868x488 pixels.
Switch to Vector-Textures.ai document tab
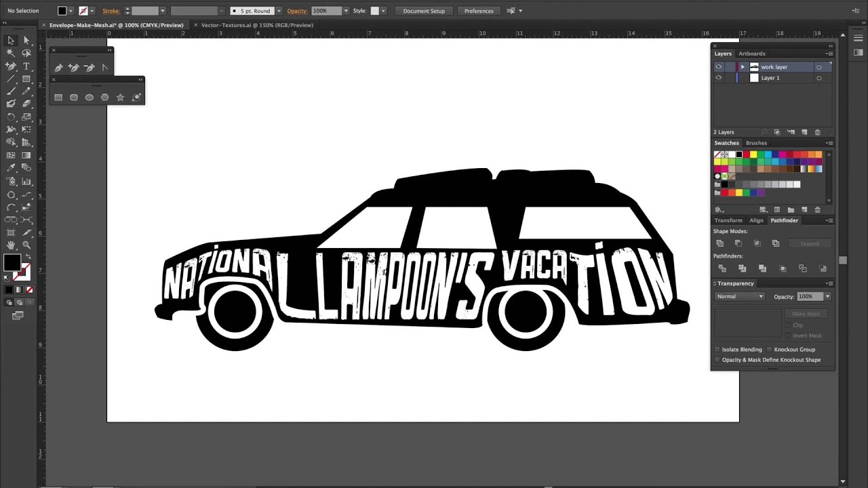(257, 25)
